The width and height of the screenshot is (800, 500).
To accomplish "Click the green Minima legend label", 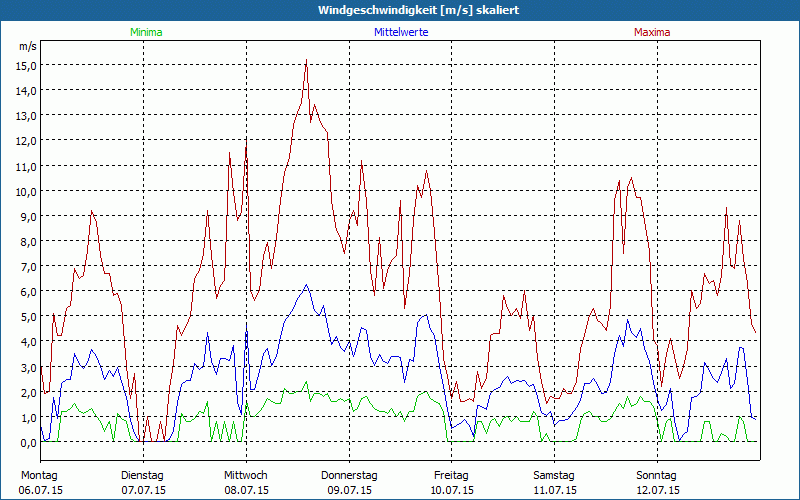I will coord(145,32).
